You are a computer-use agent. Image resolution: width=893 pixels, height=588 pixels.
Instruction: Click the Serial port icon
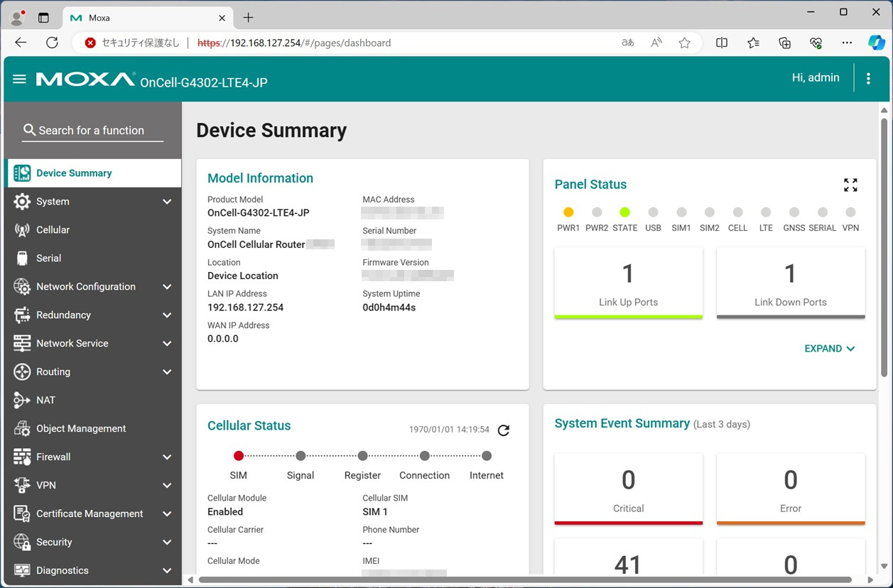[22, 258]
